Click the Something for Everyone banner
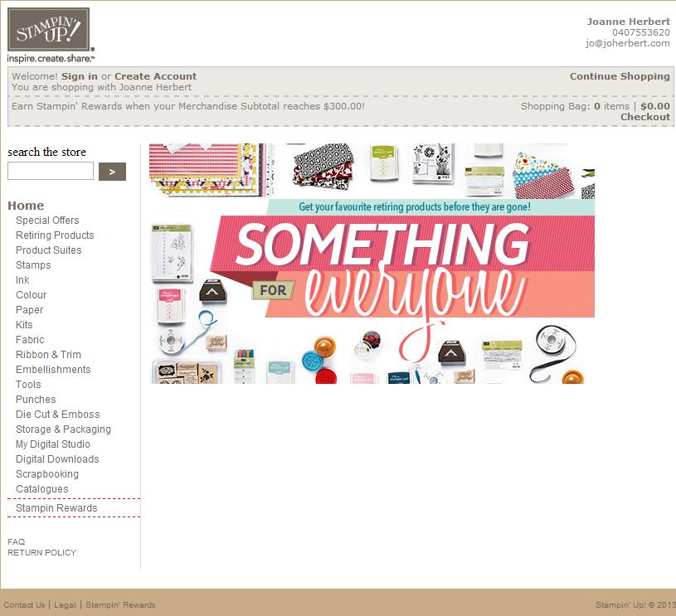 [x=372, y=264]
